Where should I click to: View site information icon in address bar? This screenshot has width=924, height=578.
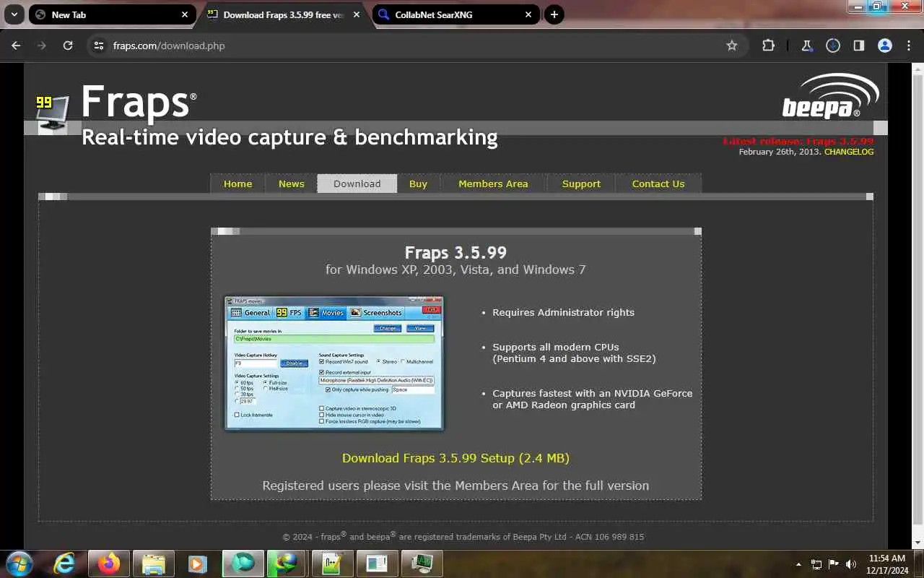(99, 46)
